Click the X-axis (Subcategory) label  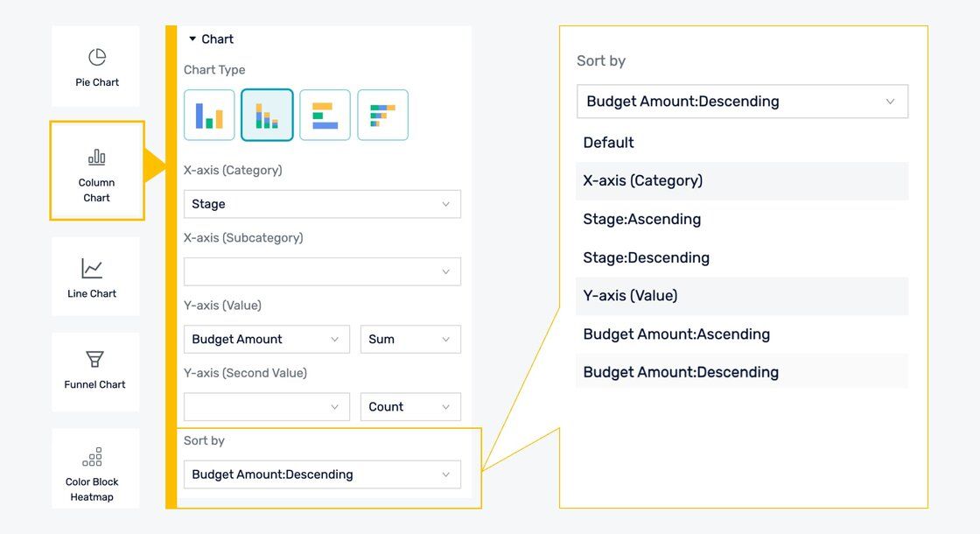[243, 237]
